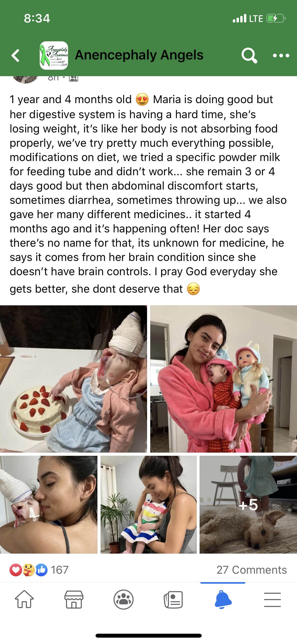Open the three-dots more options menu
The image size is (297, 644).
pyautogui.click(x=281, y=56)
